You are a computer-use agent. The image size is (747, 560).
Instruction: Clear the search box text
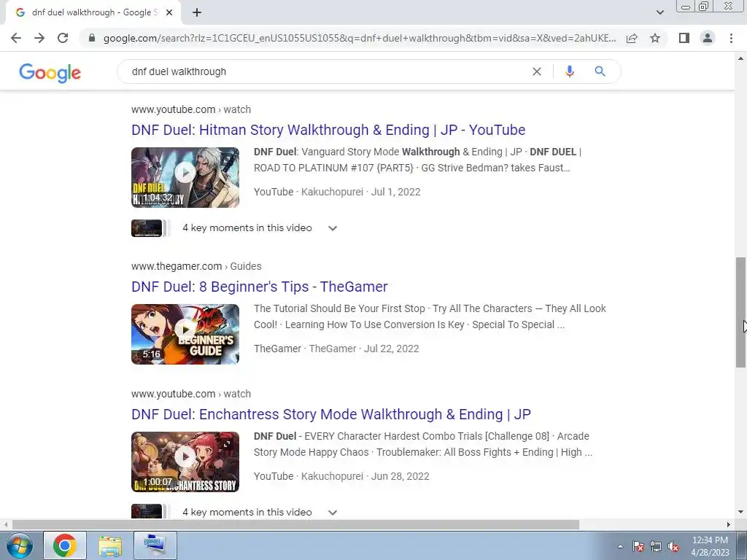click(536, 71)
